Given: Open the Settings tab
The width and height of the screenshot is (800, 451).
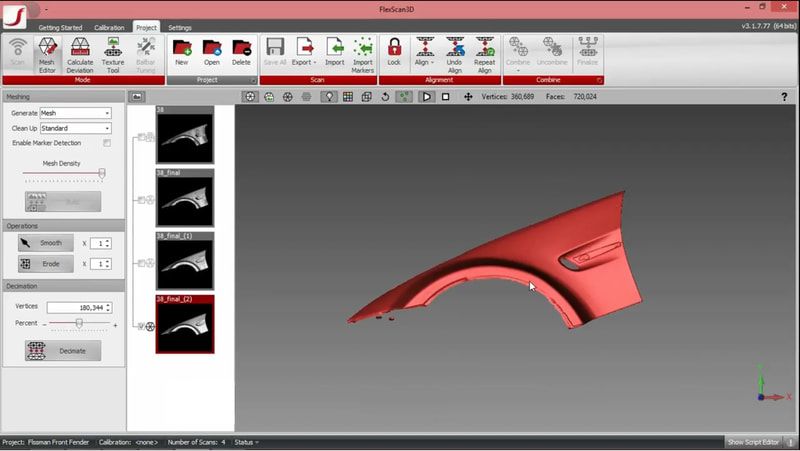Looking at the screenshot, I should pyautogui.click(x=180, y=27).
